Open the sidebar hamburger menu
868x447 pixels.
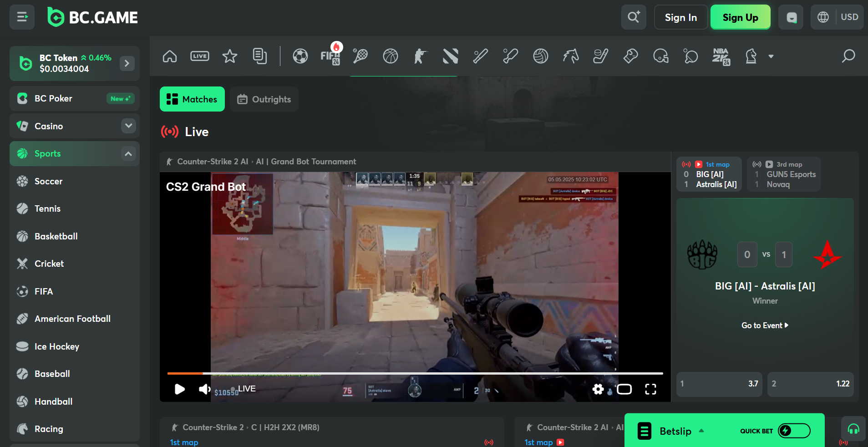22,17
